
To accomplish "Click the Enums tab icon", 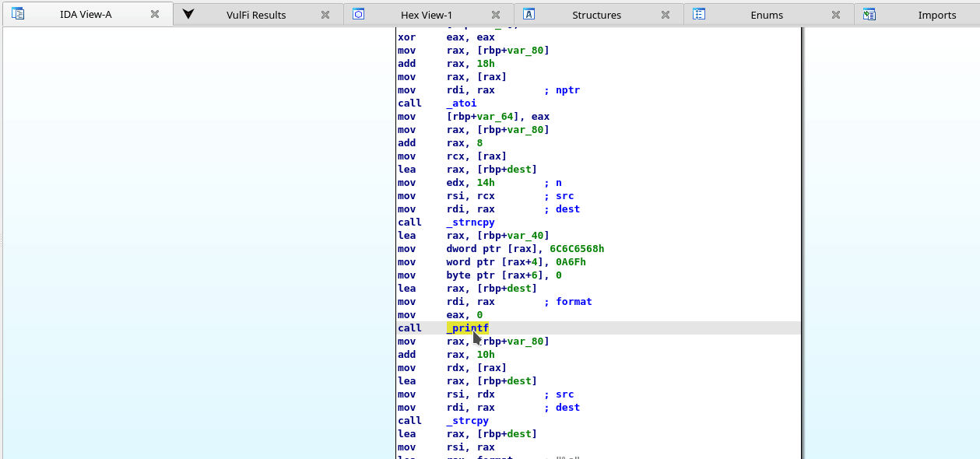I will (699, 14).
